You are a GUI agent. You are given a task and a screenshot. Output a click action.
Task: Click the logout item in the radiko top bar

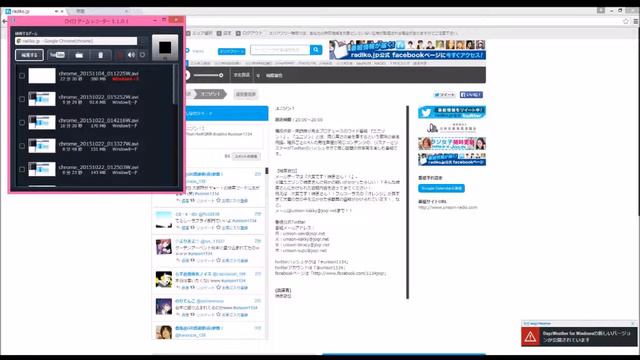tap(249, 33)
